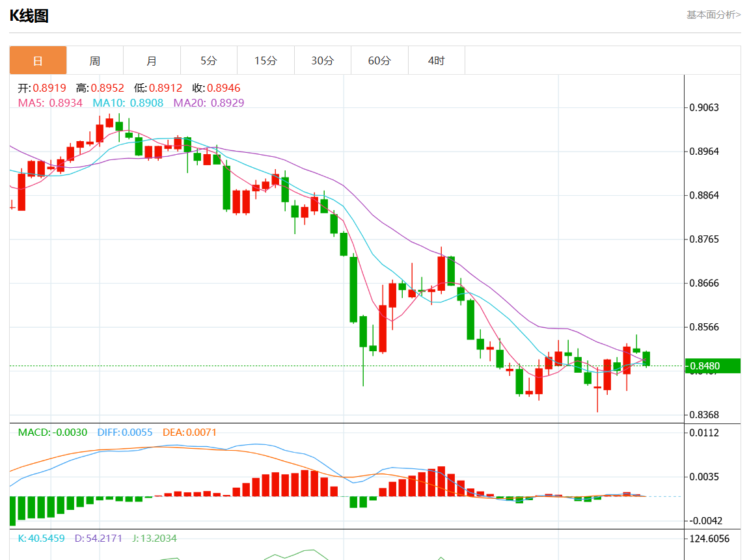This screenshot has height=560, width=749.
Task: Click the MA5: 0.8934 indicator label
Action: click(x=50, y=103)
